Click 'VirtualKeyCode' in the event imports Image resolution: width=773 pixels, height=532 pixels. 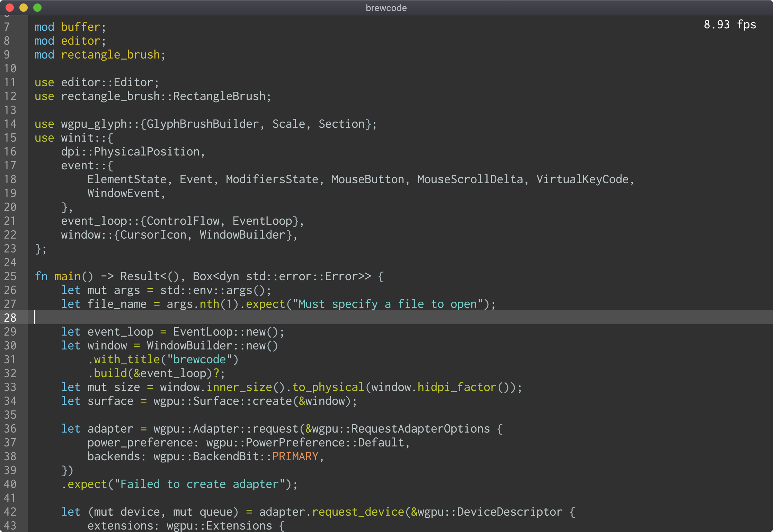(582, 179)
